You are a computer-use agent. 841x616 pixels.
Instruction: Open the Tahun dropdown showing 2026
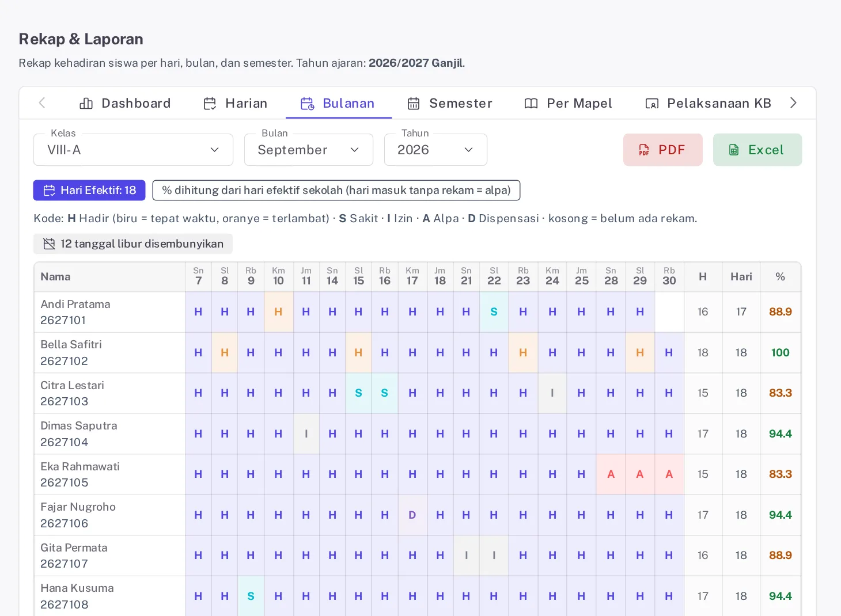435,150
